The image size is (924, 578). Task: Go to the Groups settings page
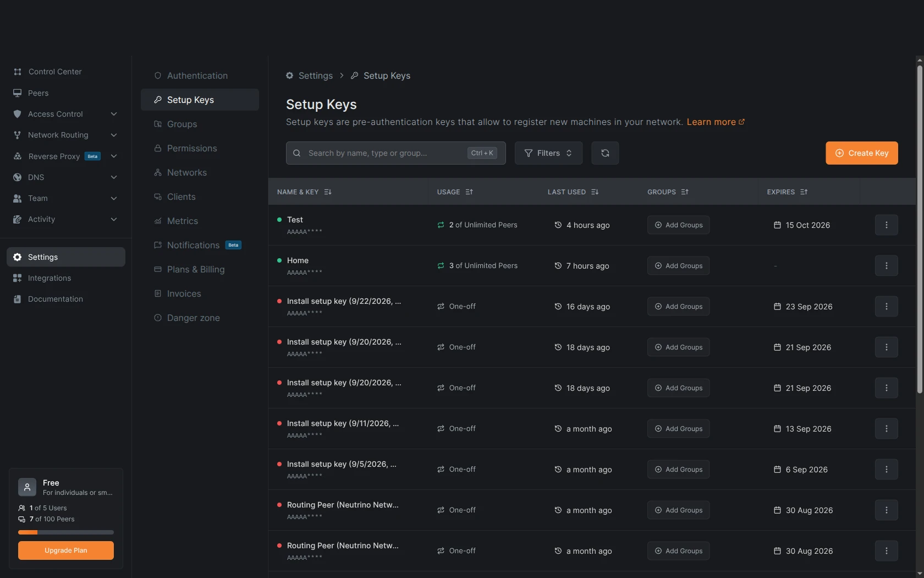(200, 124)
